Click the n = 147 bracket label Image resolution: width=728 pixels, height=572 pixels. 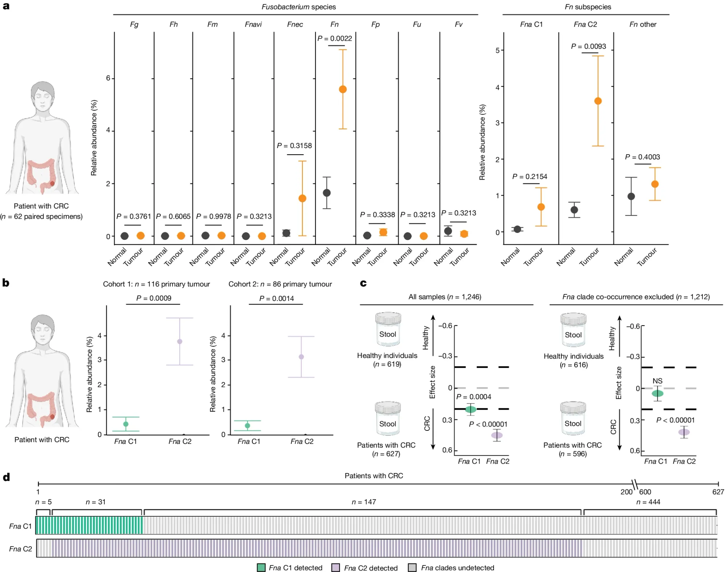tap(364, 502)
